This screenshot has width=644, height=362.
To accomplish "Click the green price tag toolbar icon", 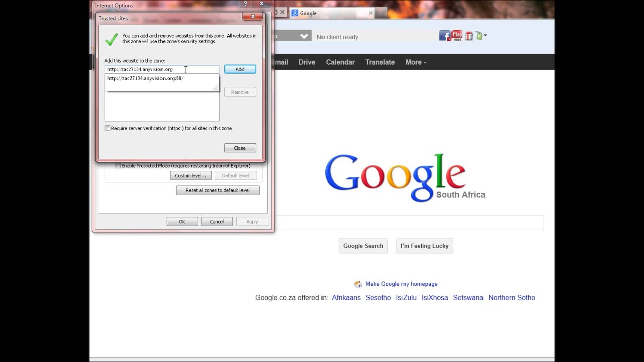I will pos(479,36).
